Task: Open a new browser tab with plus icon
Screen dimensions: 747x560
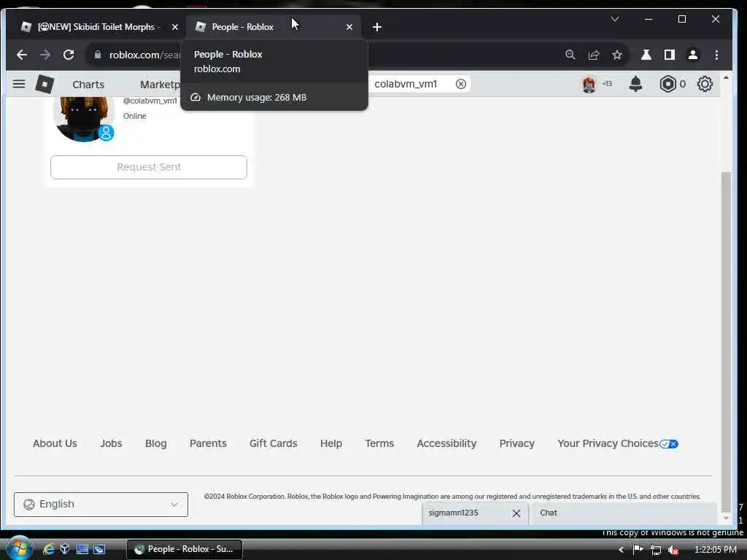Action: (377, 27)
